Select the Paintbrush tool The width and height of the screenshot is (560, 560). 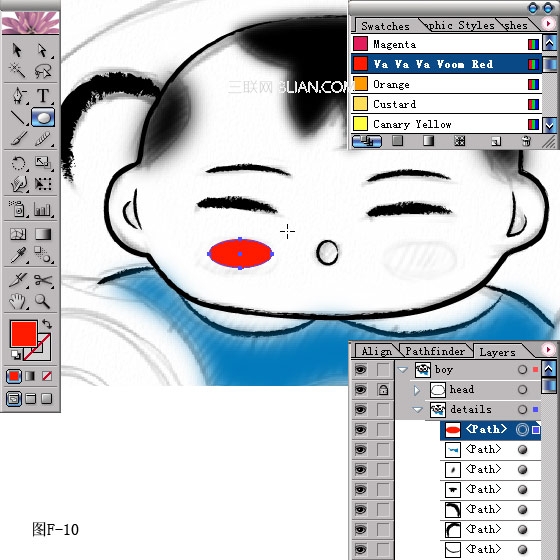18,139
